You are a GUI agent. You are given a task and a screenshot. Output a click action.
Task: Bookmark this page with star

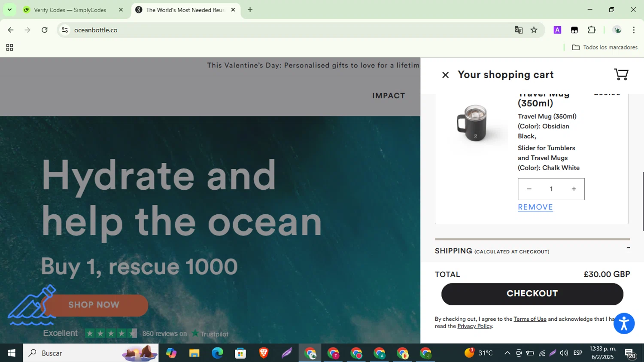point(534,30)
